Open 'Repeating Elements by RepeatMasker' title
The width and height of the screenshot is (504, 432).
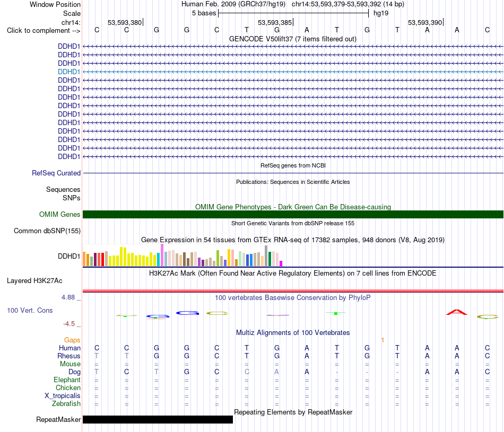[x=293, y=412]
